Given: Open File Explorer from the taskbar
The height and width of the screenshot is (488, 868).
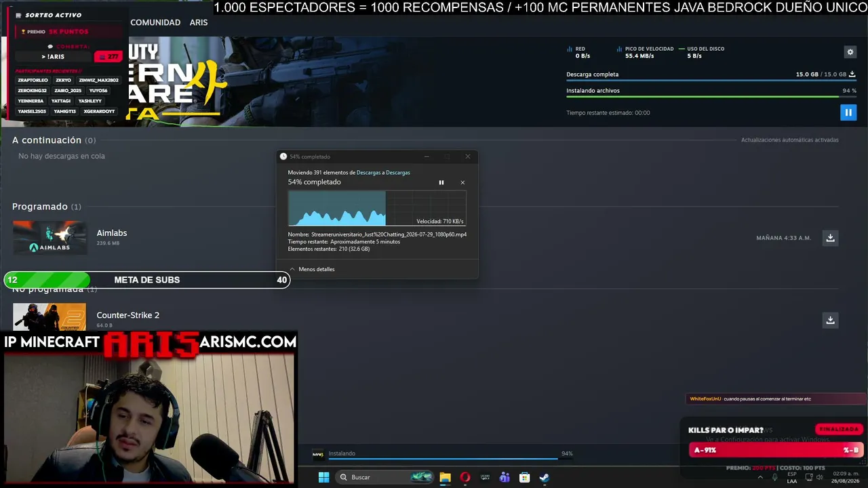Looking at the screenshot, I should [x=445, y=477].
